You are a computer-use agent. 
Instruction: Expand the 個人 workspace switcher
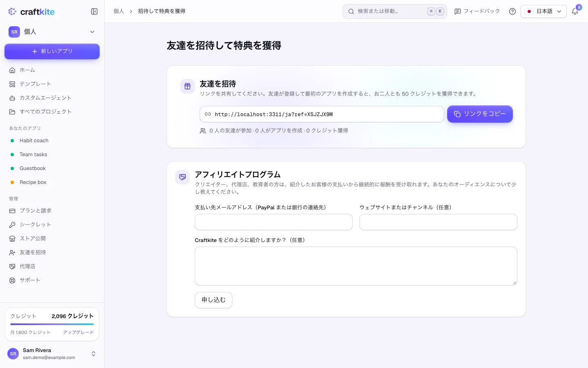[x=52, y=32]
